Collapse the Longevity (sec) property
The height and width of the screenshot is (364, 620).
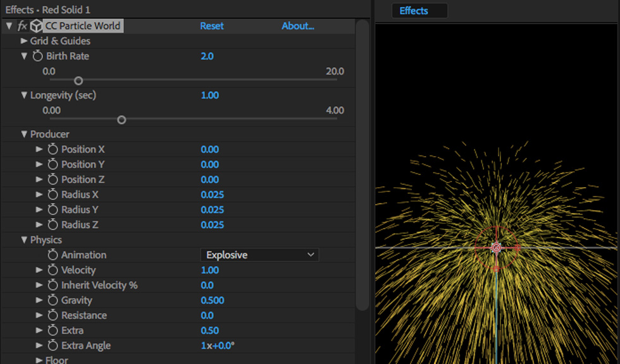tap(24, 95)
